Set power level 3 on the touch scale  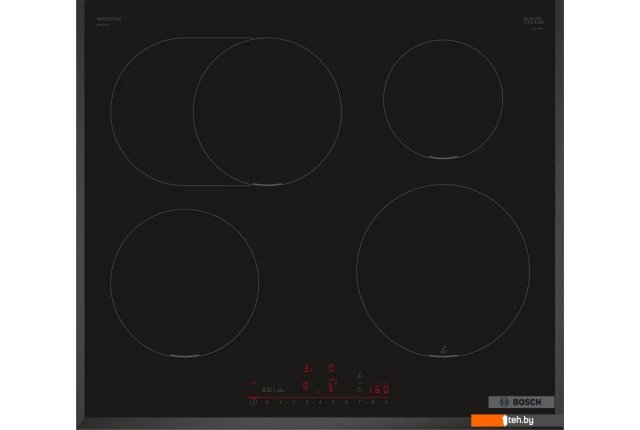[307, 402]
